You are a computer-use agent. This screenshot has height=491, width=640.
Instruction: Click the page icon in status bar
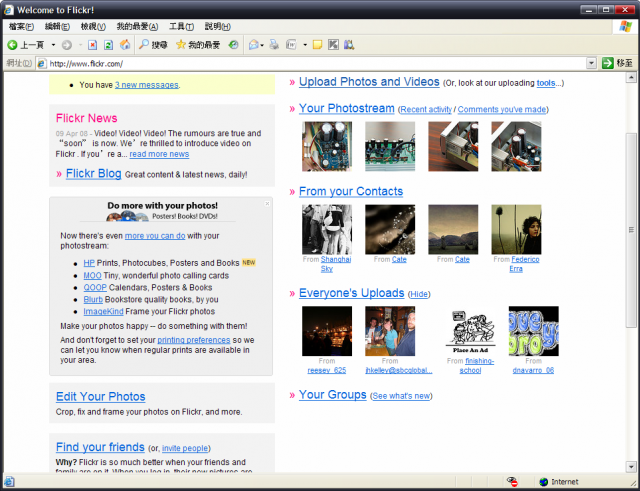(9, 482)
